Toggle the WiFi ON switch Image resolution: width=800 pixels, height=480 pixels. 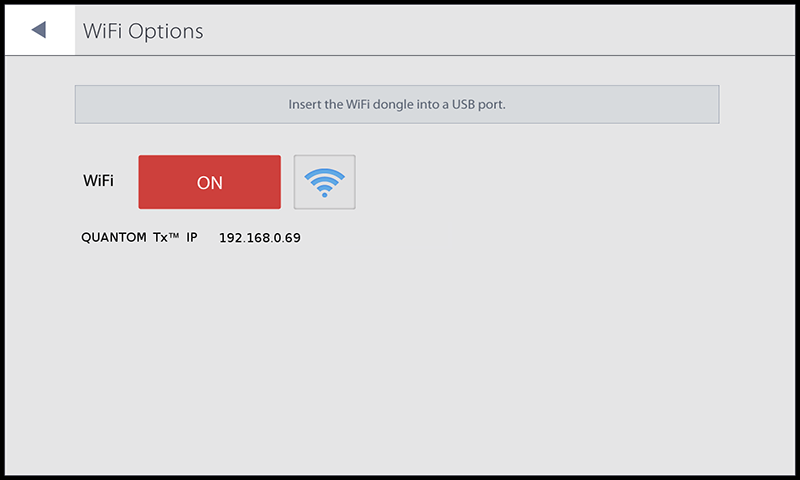[209, 182]
